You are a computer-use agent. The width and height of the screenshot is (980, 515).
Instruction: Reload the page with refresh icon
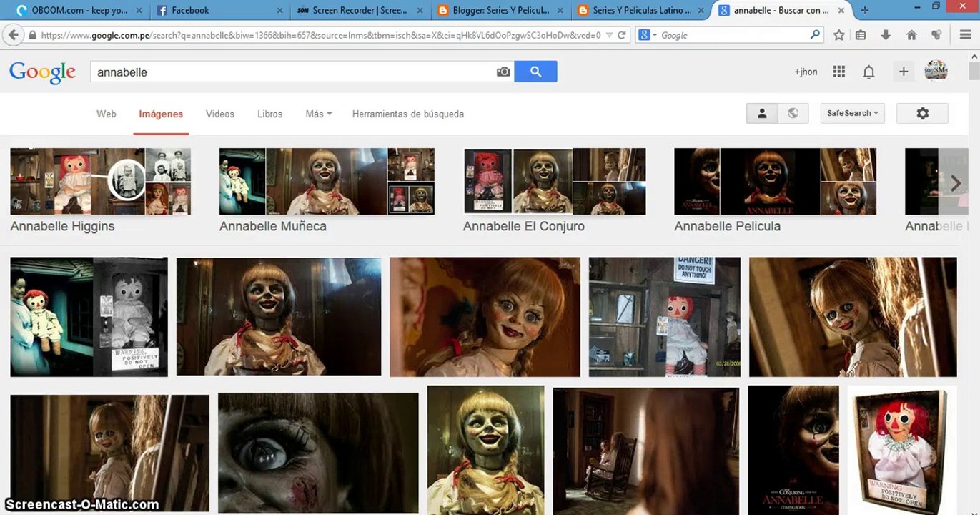point(622,35)
